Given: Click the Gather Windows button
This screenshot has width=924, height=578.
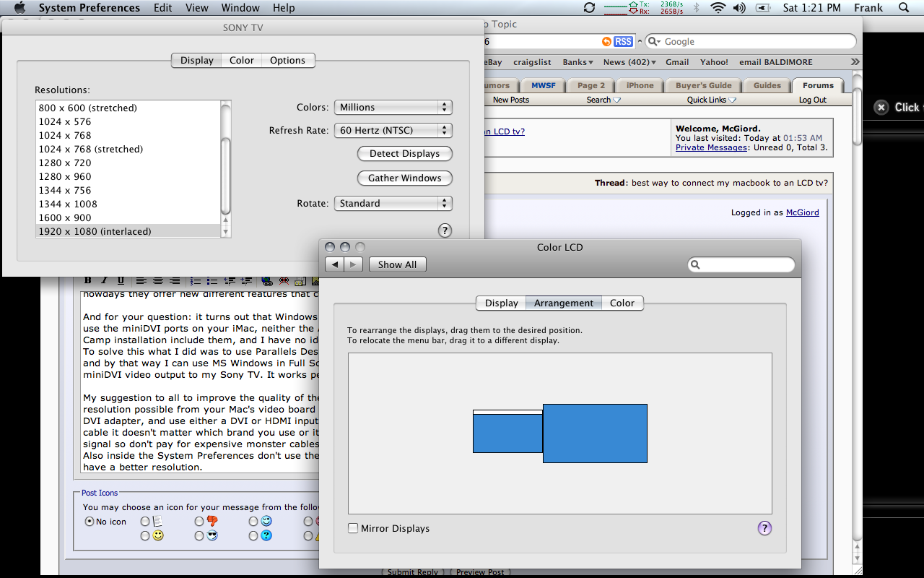Looking at the screenshot, I should click(x=404, y=178).
